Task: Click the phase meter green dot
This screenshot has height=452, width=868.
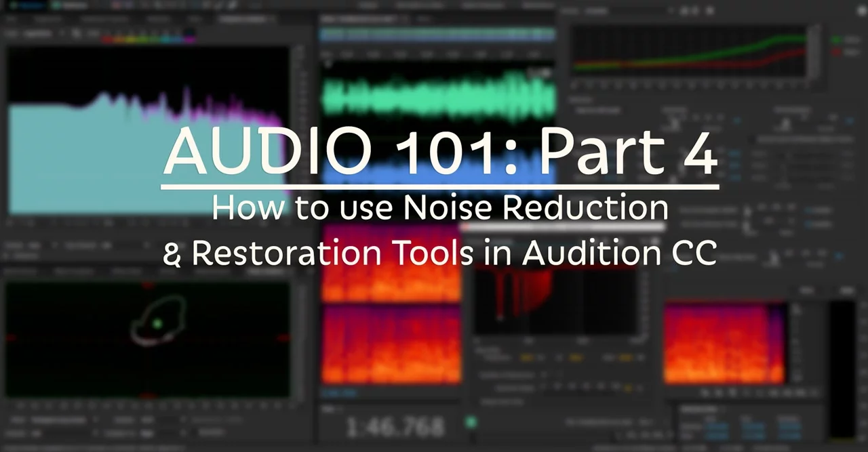Action: click(x=157, y=325)
